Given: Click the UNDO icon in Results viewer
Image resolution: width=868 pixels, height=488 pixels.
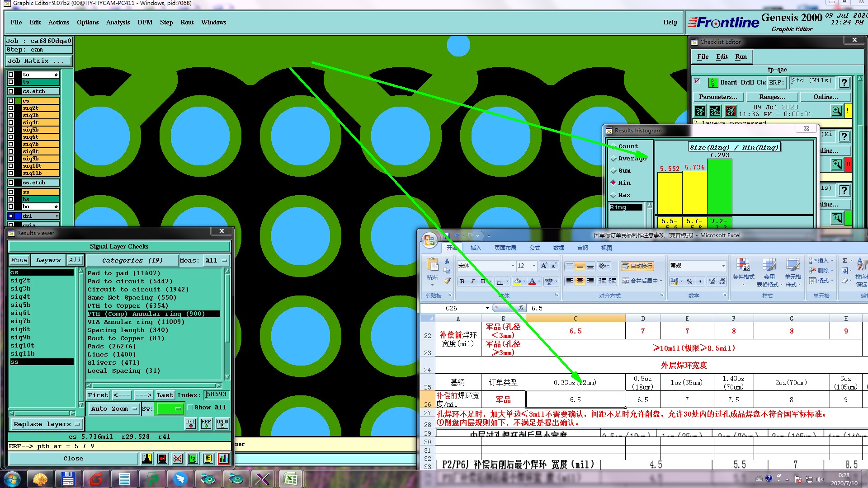Looking at the screenshot, I should pos(222,424).
